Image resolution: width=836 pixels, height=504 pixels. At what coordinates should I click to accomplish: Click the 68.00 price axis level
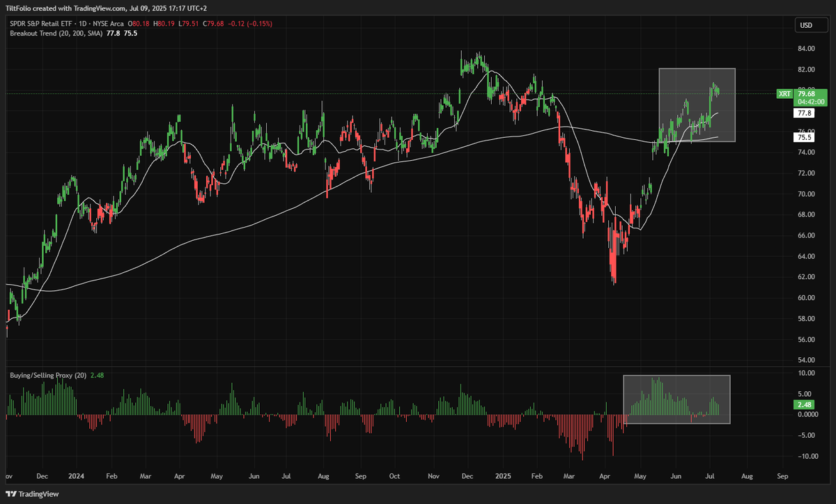coord(807,214)
